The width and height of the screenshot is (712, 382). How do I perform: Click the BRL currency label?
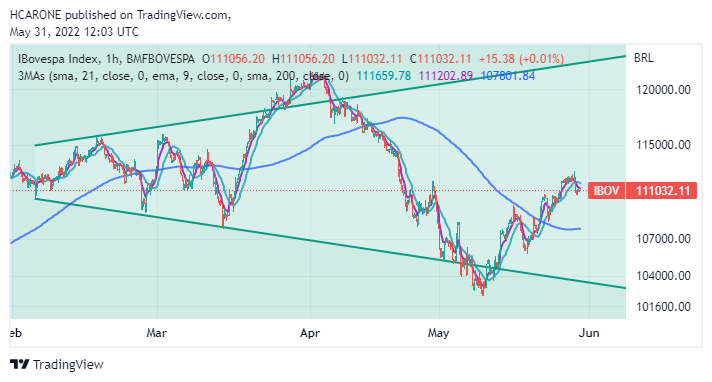click(x=643, y=58)
